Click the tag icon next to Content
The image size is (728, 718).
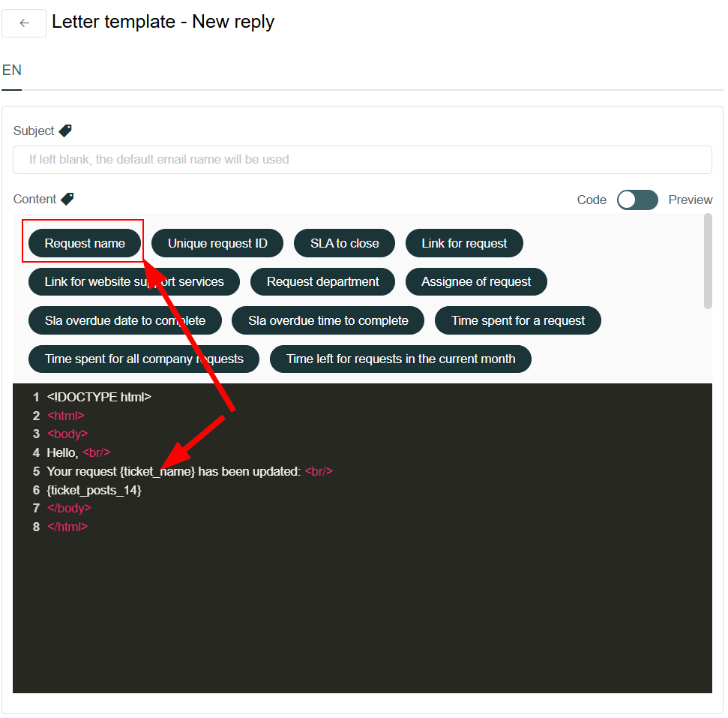(x=67, y=199)
